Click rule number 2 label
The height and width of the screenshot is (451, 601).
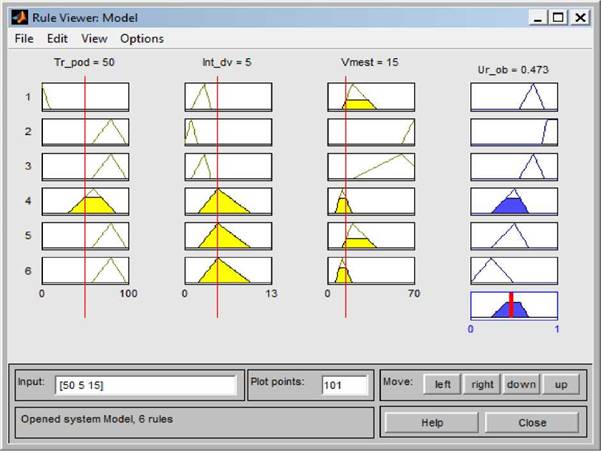28,131
